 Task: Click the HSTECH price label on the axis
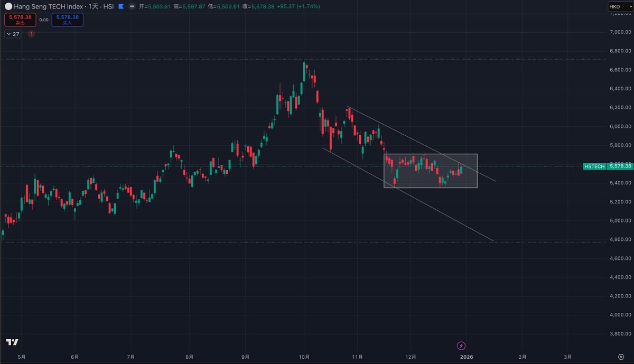coord(594,166)
